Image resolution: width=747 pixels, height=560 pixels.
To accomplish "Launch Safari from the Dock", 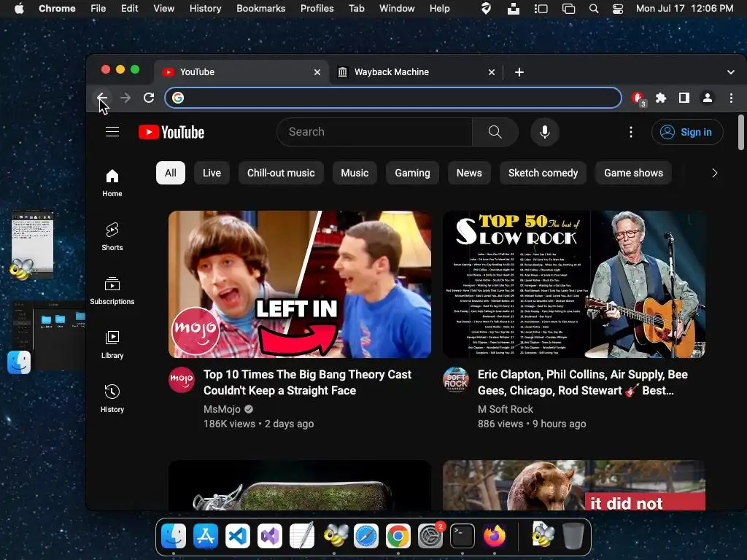I will (366, 536).
